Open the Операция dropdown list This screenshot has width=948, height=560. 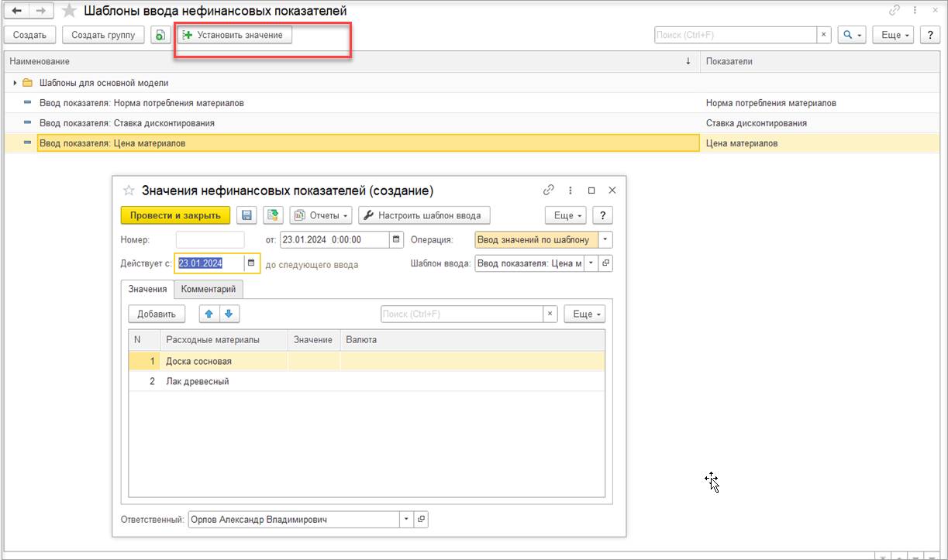point(606,240)
